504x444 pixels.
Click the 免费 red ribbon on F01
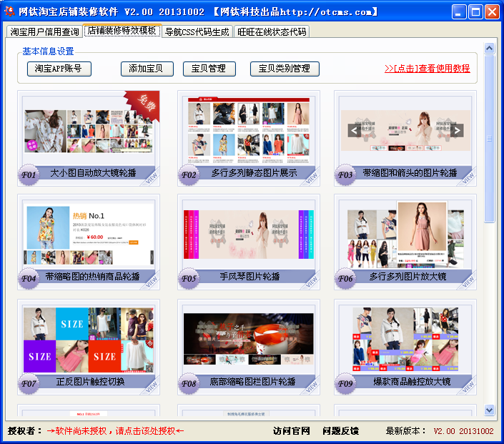point(145,104)
